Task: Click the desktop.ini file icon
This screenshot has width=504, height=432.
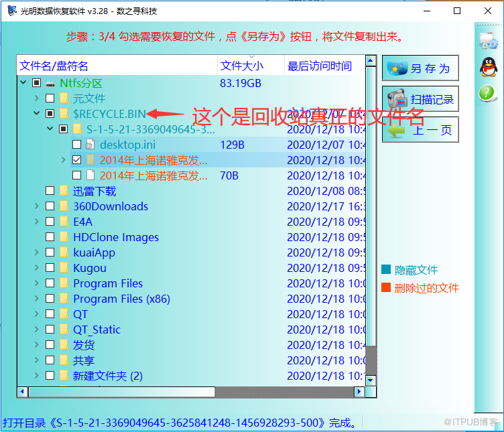Action: pyautogui.click(x=90, y=145)
